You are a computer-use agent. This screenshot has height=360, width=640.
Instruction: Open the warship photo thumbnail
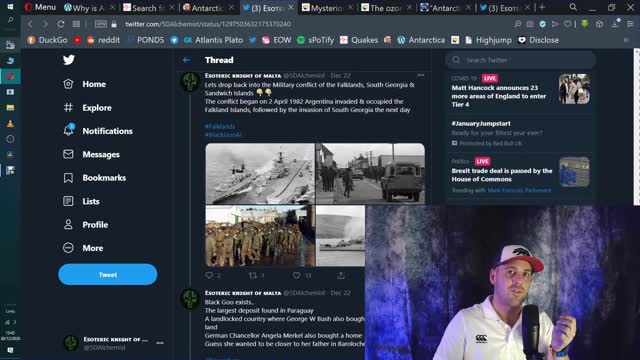260,173
